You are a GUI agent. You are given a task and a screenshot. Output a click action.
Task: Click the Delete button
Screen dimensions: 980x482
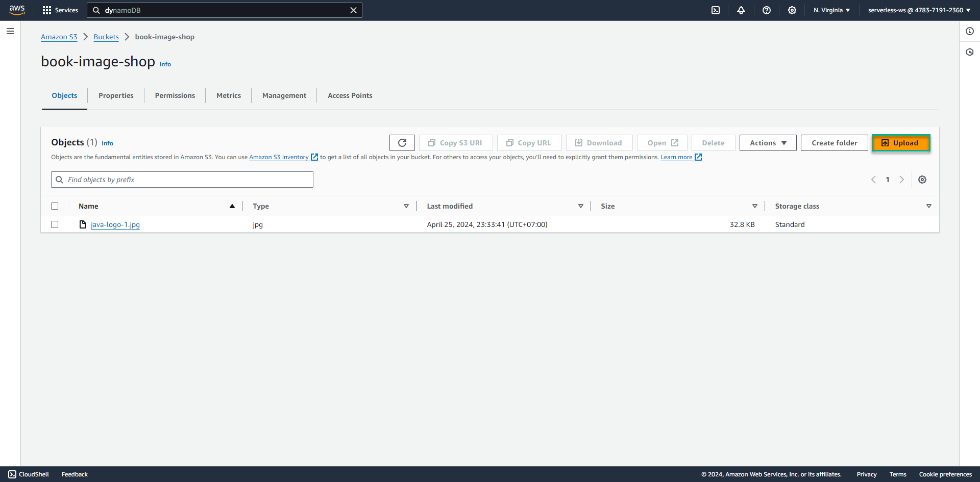pos(713,143)
